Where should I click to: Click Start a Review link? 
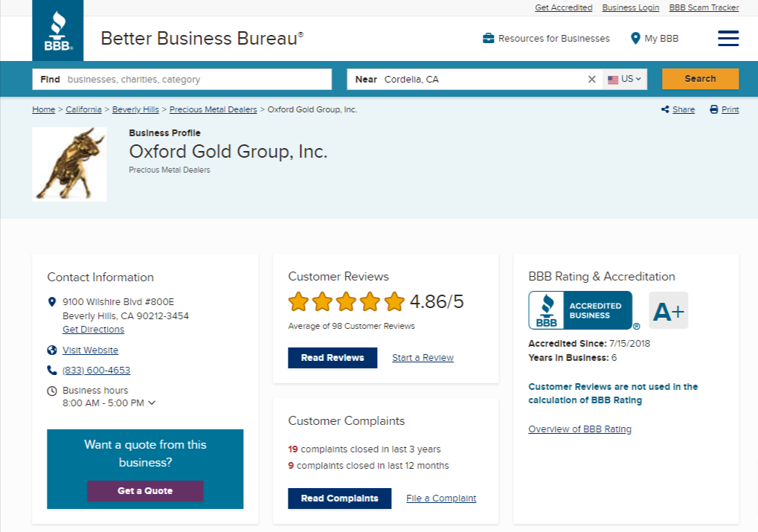click(423, 358)
